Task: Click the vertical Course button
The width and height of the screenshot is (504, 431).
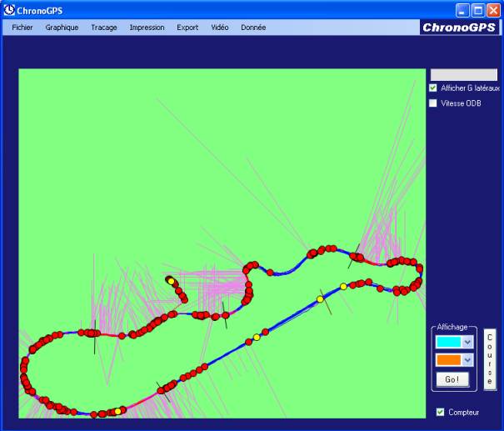Action: point(490,359)
